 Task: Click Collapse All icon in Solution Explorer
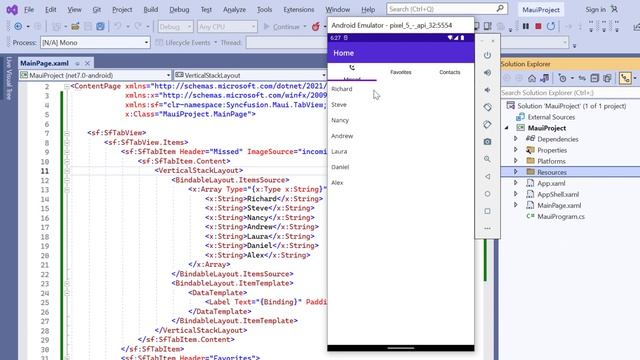595,78
